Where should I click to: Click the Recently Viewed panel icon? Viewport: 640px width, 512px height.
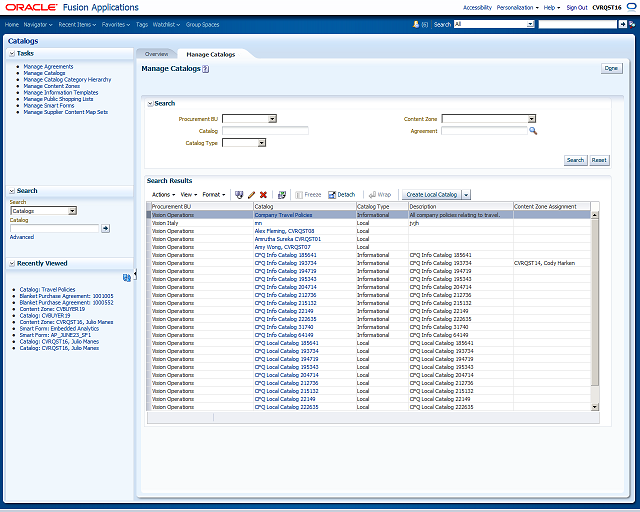point(127,278)
